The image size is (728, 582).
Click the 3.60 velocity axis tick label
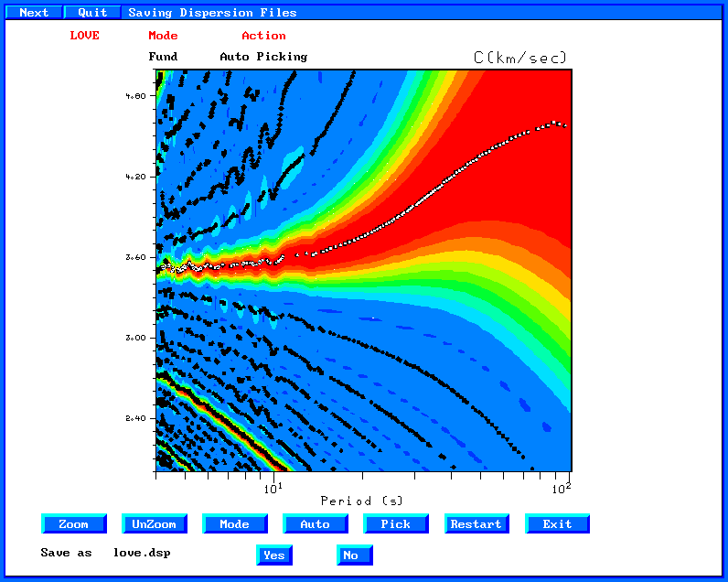point(135,257)
